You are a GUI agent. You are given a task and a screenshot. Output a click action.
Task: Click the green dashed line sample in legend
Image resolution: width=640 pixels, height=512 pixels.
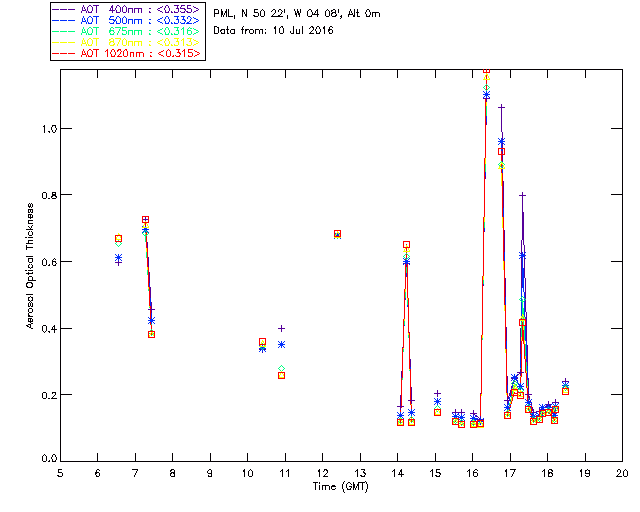[x=64, y=31]
